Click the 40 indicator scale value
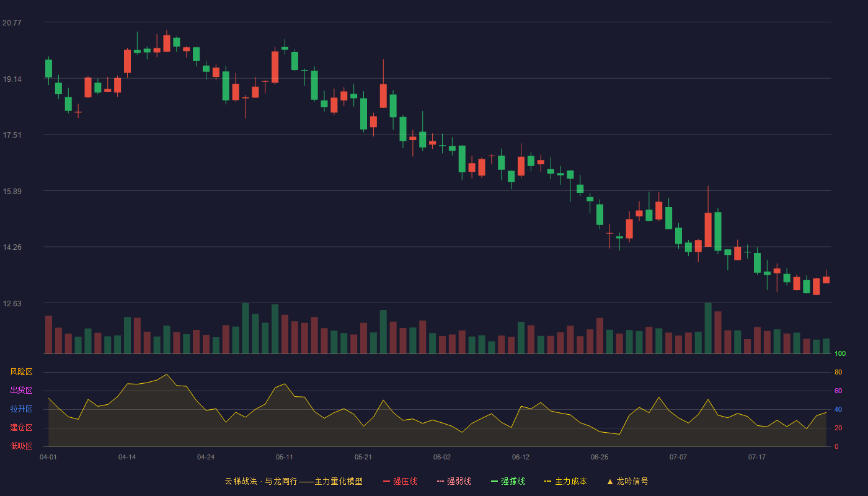 pos(838,410)
